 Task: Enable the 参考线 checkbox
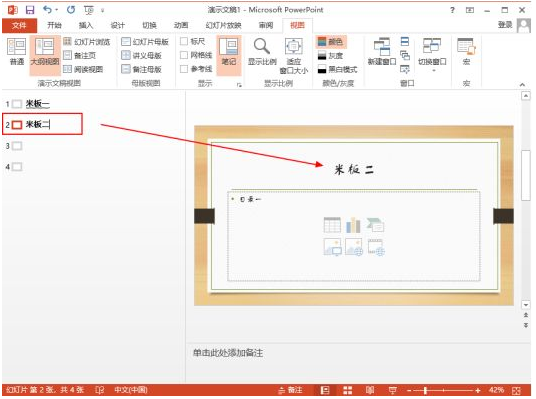[184, 69]
